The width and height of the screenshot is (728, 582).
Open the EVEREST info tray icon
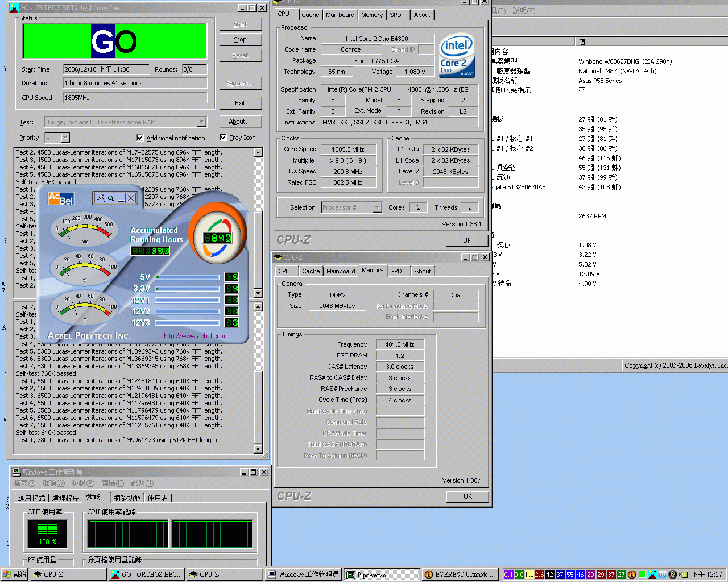tap(632, 575)
